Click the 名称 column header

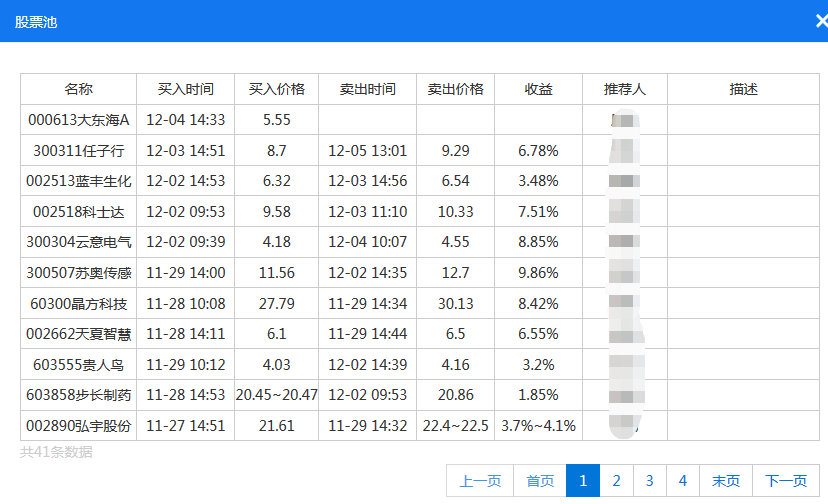[x=79, y=89]
